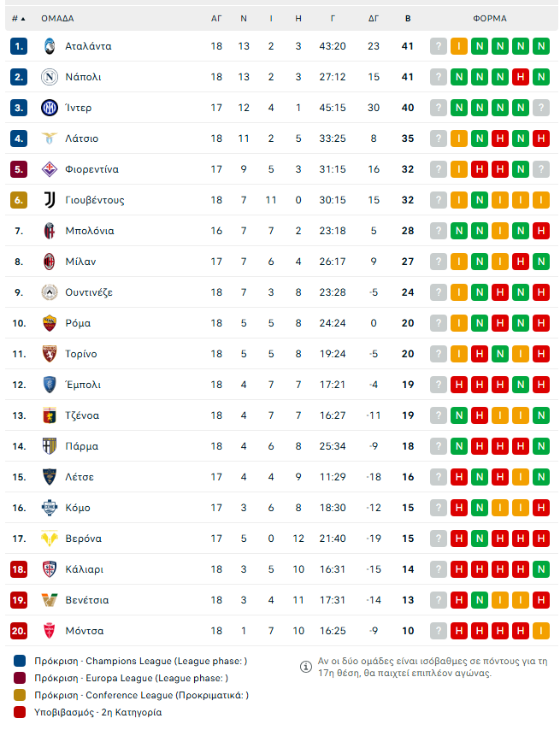Sort standings by the Β points header
The width and height of the screenshot is (560, 730).
(x=408, y=18)
